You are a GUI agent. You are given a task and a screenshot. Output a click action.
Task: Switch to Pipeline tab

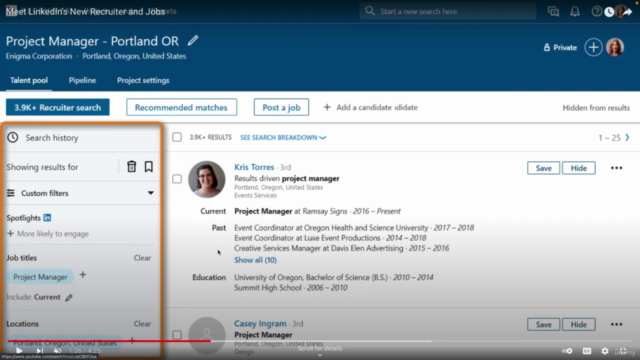(82, 80)
